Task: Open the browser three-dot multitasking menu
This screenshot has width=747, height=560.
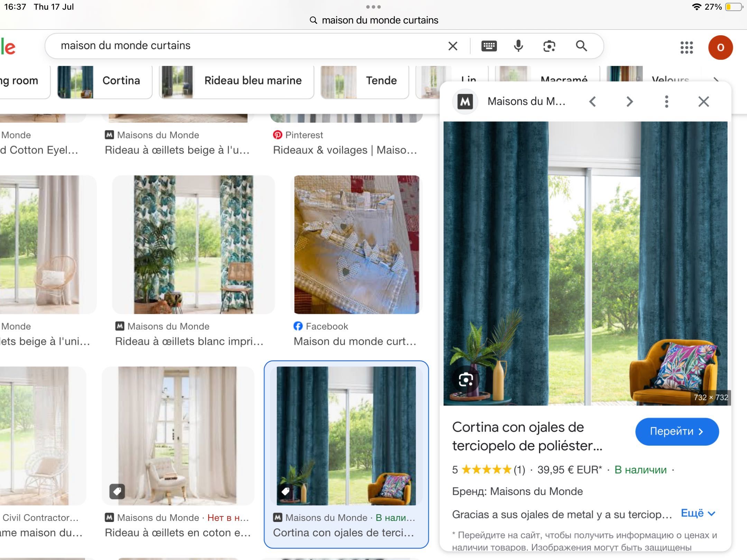Action: point(373,7)
